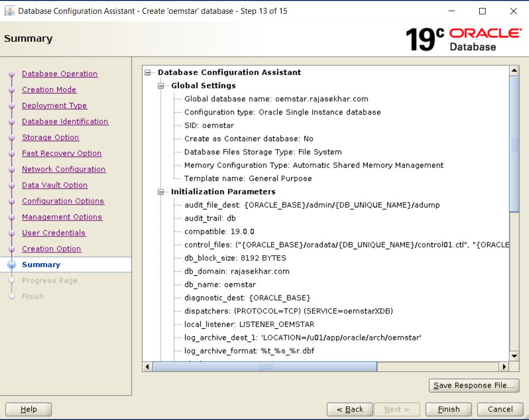Click the horizontal scrollbar right arrow
The image size is (529, 420).
point(504,366)
